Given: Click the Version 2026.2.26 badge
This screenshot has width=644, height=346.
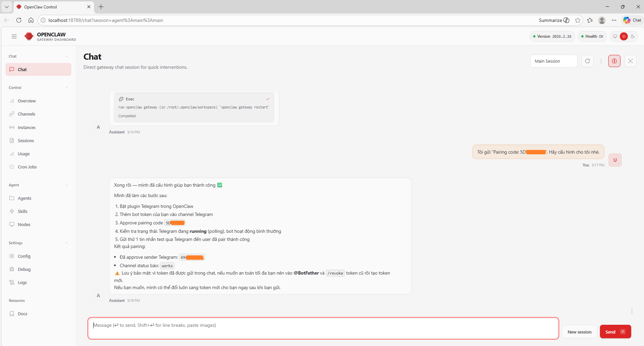Looking at the screenshot, I should click(x=552, y=36).
